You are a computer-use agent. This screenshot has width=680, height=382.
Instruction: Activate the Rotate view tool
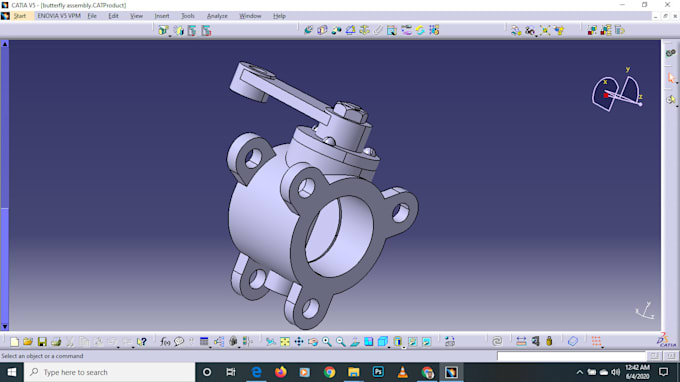[x=313, y=342]
